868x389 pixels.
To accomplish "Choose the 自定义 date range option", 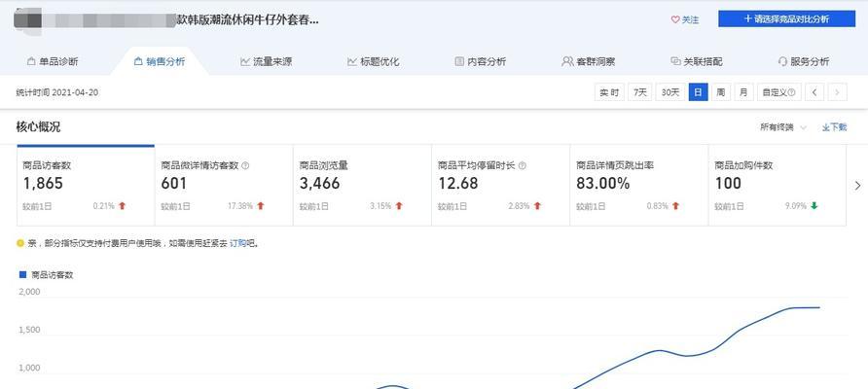I will tap(778, 92).
